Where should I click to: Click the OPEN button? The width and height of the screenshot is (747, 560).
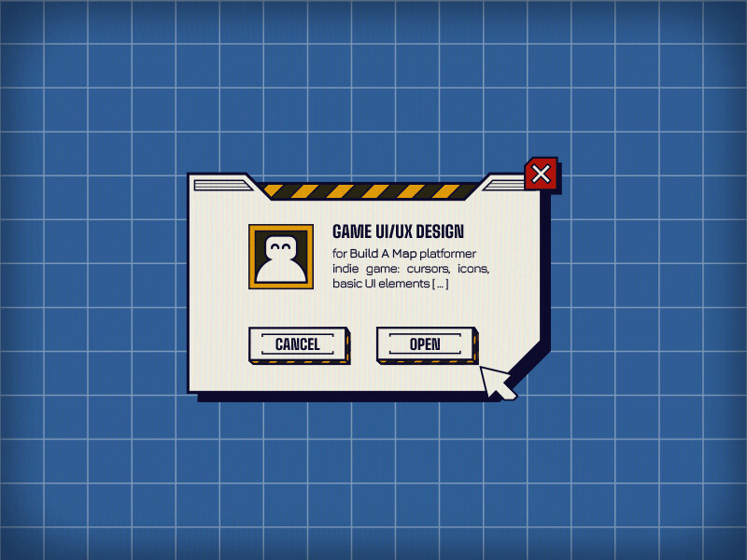pos(428,345)
